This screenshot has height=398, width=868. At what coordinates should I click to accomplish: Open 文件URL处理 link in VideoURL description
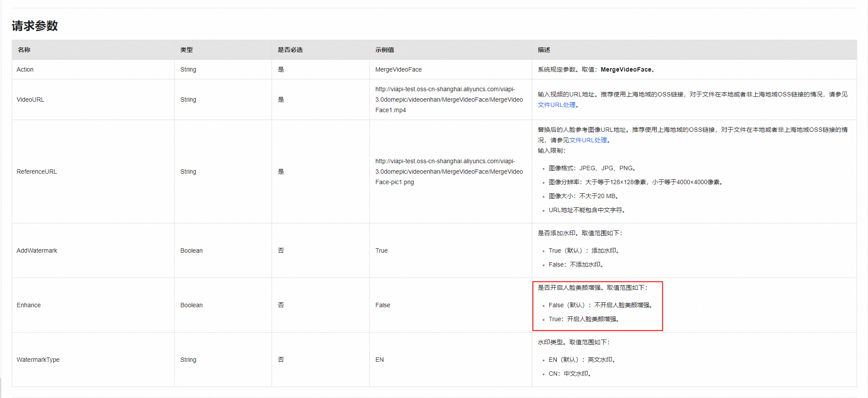coord(557,105)
